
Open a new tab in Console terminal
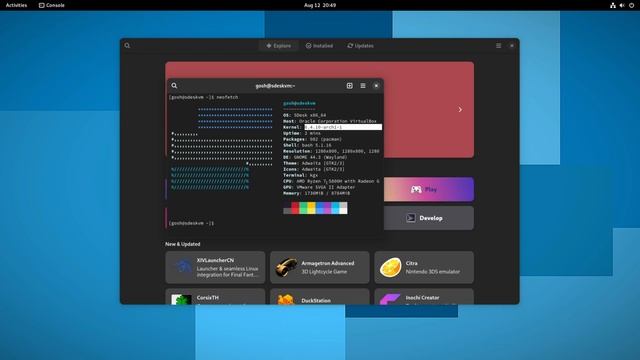(349, 86)
